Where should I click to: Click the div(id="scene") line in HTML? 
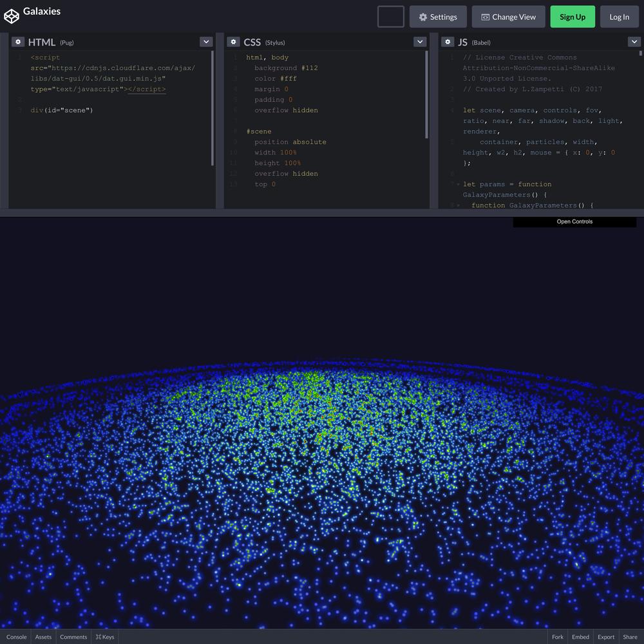pyautogui.click(x=62, y=110)
